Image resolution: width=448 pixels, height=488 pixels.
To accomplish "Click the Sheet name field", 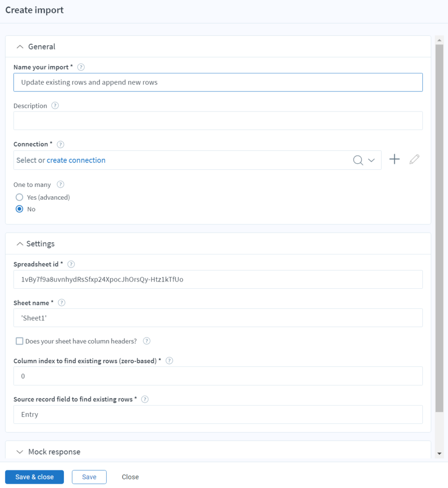I will coord(218,318).
